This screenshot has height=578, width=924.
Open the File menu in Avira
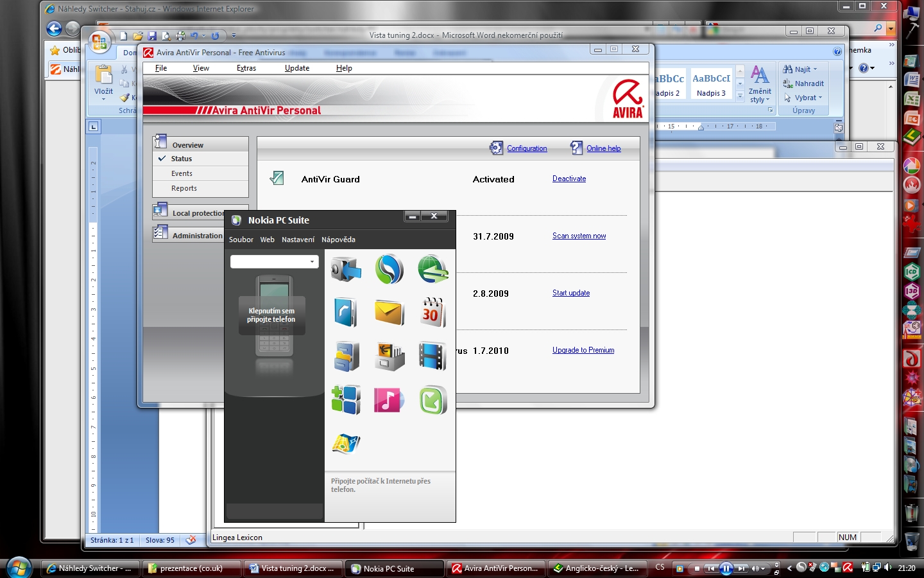point(161,68)
